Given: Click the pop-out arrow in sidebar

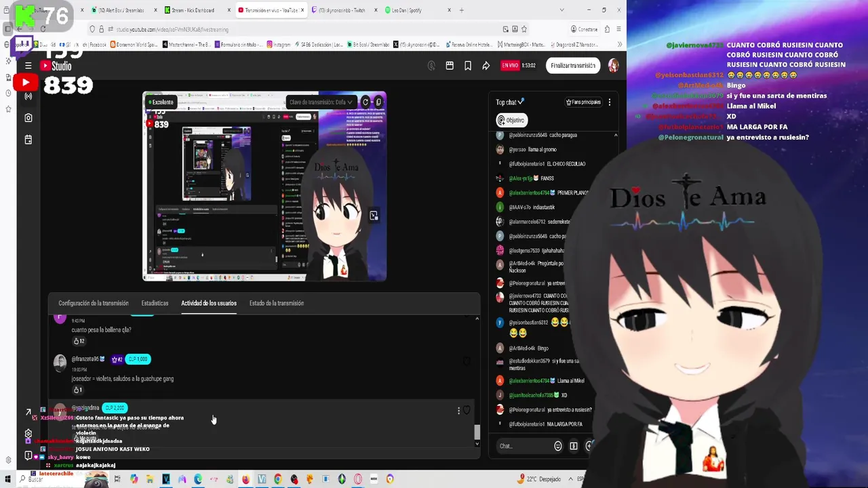Looking at the screenshot, I should point(28,412).
